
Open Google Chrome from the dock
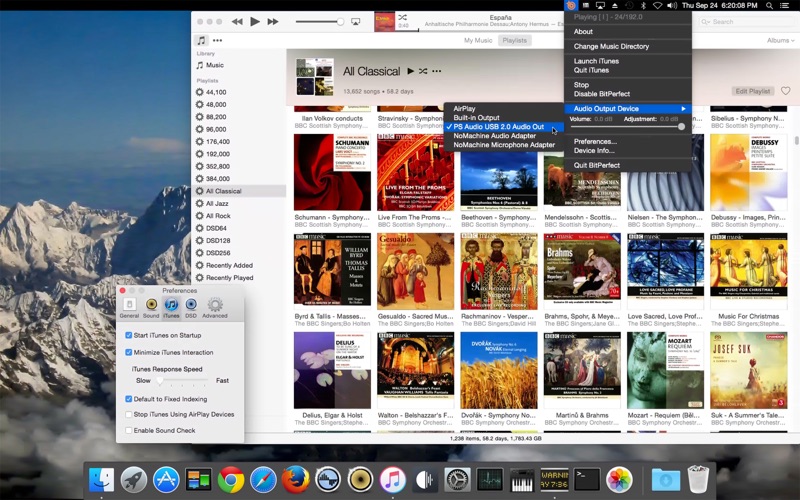pyautogui.click(x=231, y=479)
